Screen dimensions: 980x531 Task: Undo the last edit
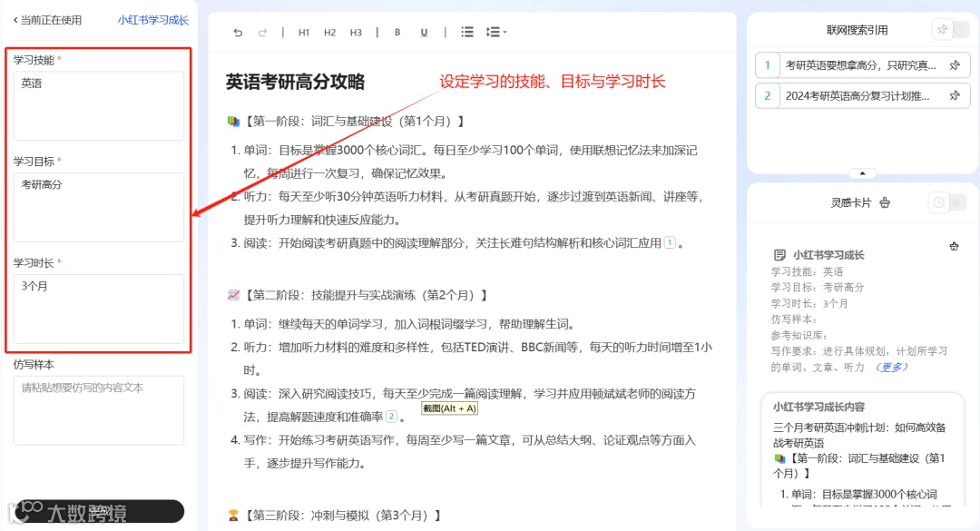point(238,33)
